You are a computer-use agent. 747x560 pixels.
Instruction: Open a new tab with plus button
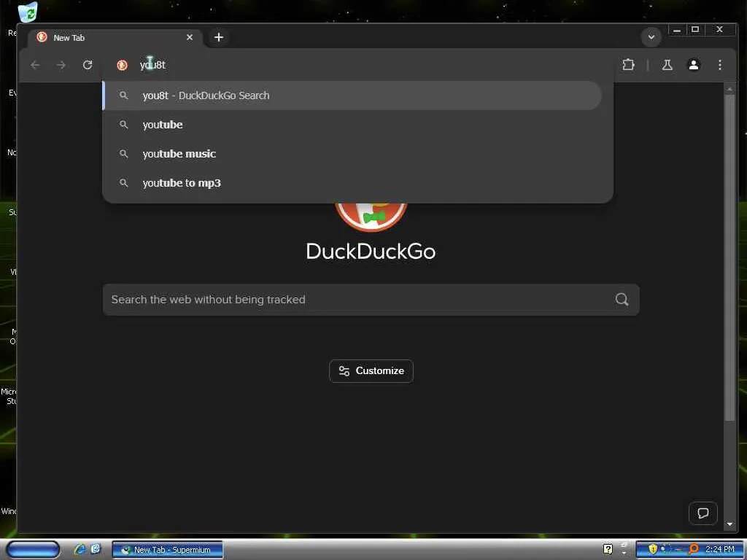pyautogui.click(x=219, y=37)
